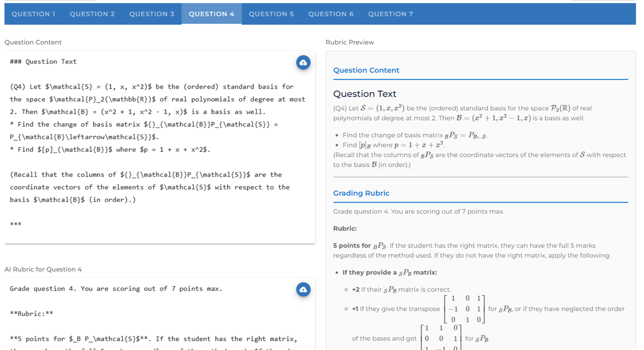Click the '+1 If they give the transpose' line
The height and width of the screenshot is (350, 644).
point(488,309)
